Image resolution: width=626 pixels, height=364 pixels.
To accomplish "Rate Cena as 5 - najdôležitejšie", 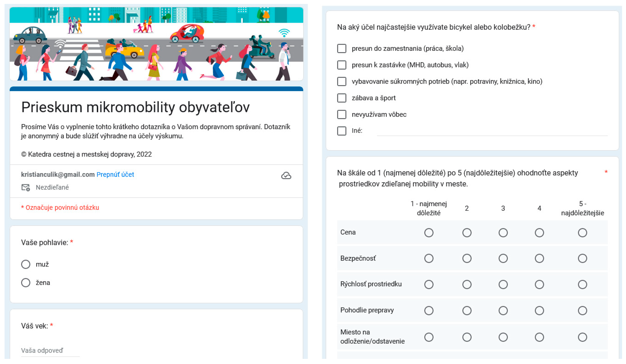I will tap(582, 233).
